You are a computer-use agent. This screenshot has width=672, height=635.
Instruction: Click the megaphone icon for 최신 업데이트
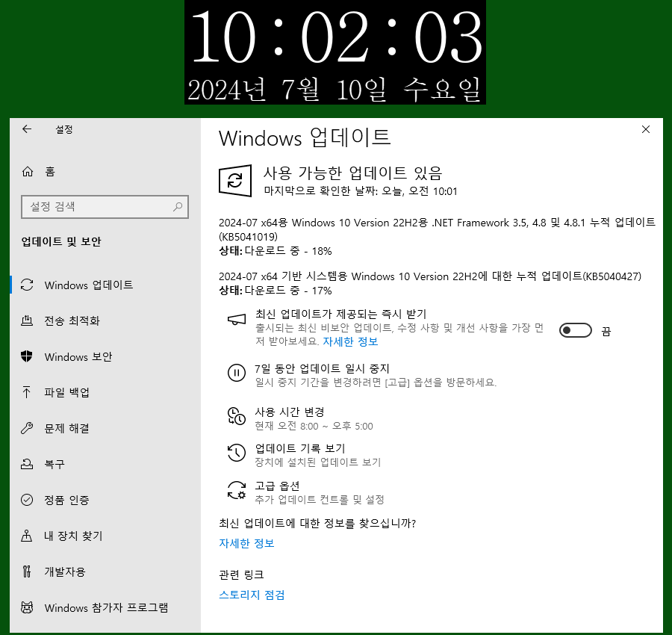[237, 319]
